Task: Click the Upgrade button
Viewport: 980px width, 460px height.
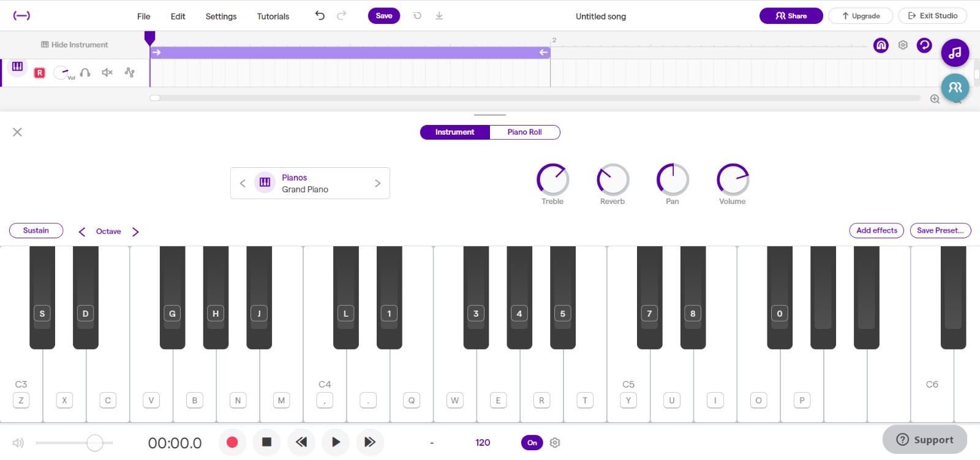Action: pyautogui.click(x=861, y=16)
